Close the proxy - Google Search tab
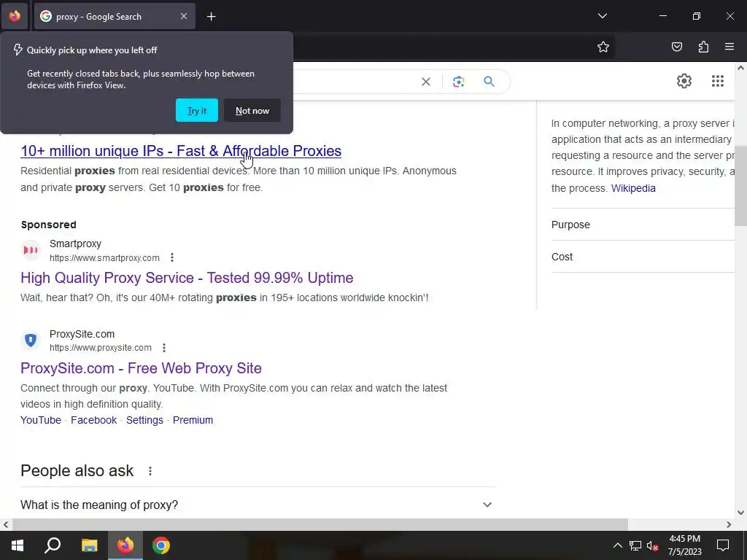The image size is (747, 560). click(x=183, y=16)
